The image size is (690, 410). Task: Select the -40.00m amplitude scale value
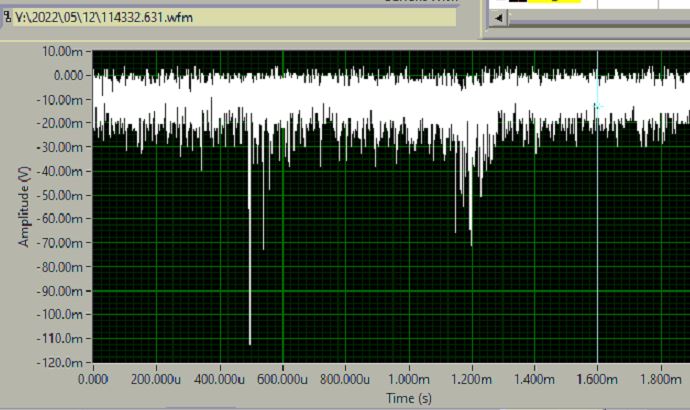60,171
